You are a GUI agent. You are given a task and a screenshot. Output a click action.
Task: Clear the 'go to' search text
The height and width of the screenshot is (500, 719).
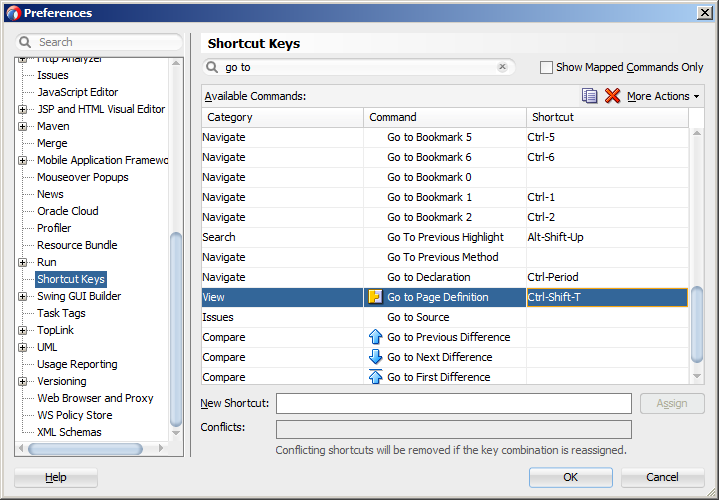(x=502, y=67)
